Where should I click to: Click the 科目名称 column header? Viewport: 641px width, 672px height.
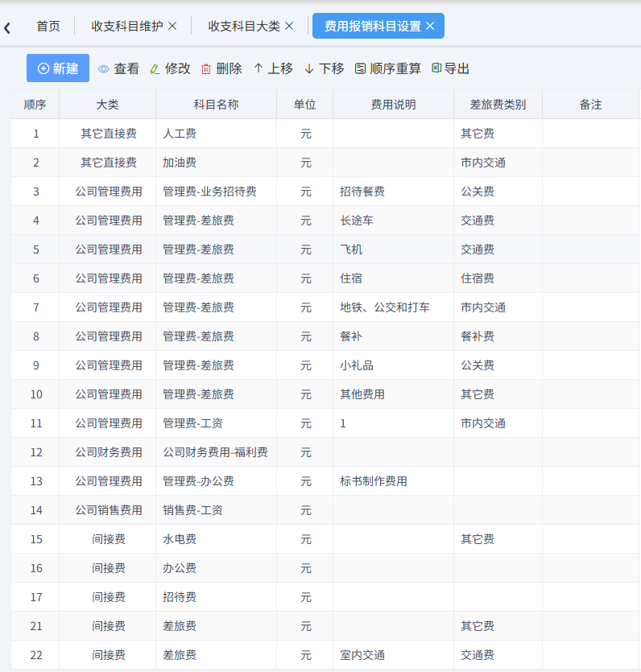[216, 105]
